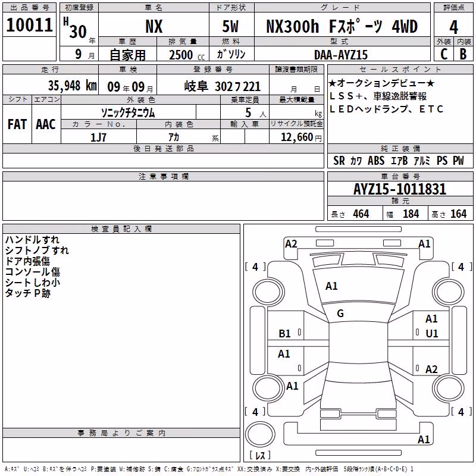This screenshot has width=476, height=476.
Task: Select exterior color ソニックチタニウム
Action: [x=128, y=113]
